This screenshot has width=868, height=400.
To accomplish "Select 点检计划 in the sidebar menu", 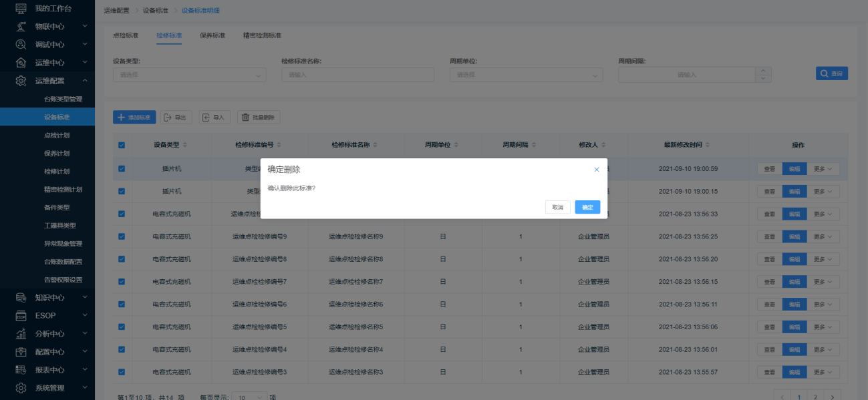I will [57, 136].
